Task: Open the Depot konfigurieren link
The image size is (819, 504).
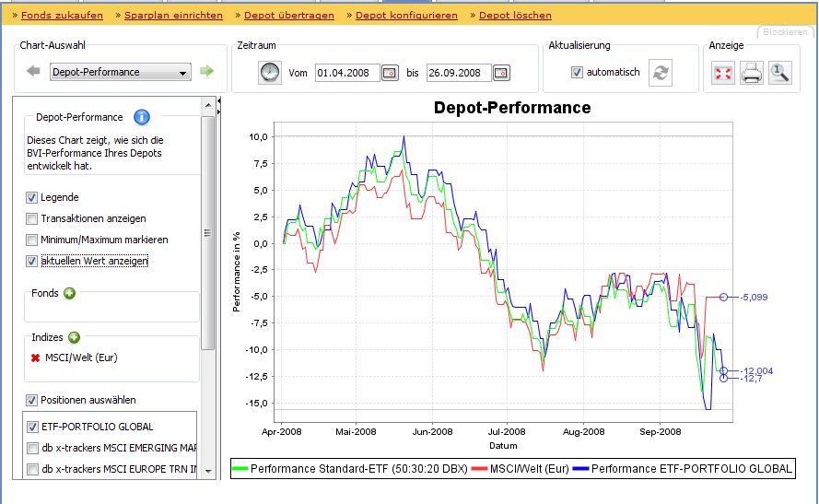Action: point(406,16)
